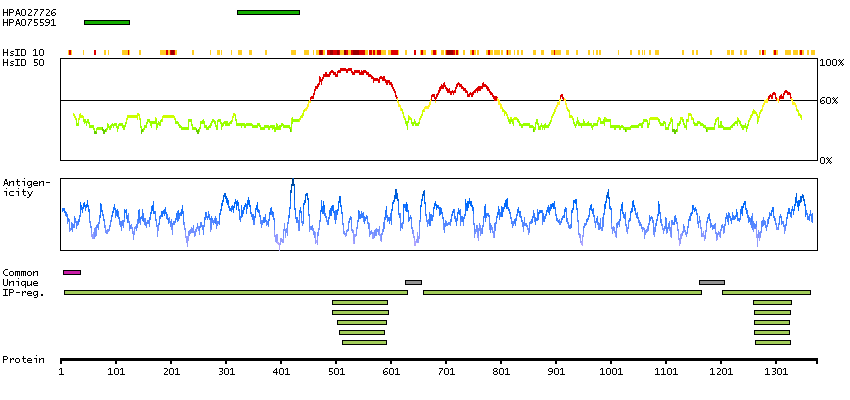Select the green HPA075591 antigen bar
The image size is (850, 400).
106,22
